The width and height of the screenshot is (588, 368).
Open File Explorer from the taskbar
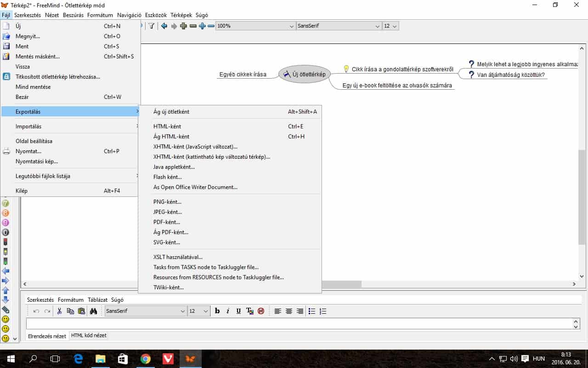click(x=101, y=359)
